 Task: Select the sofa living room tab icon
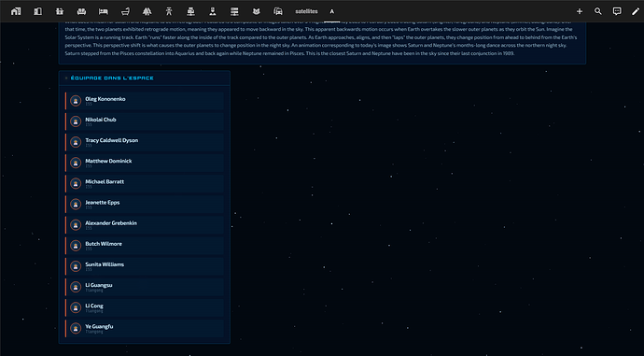click(x=81, y=11)
